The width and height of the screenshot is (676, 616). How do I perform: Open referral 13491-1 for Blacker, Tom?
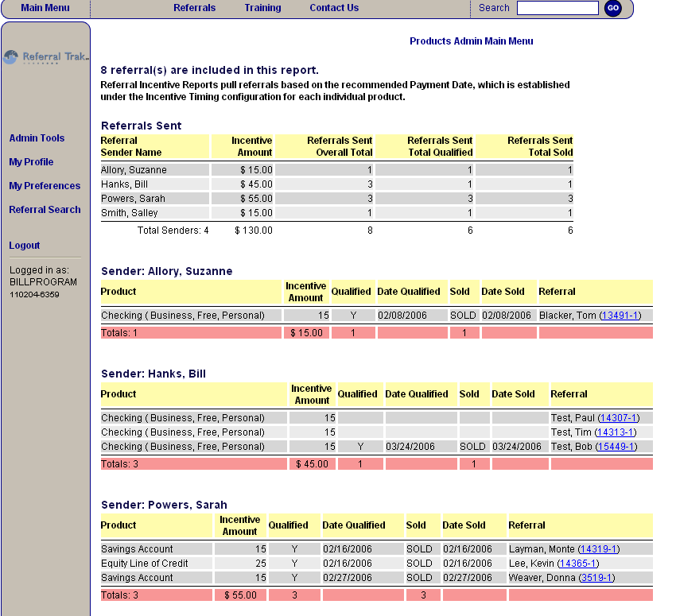620,316
